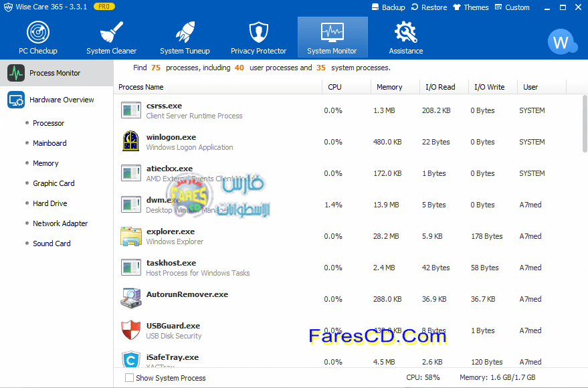
Task: Select atieclxx.exe process name
Action: 169,169
